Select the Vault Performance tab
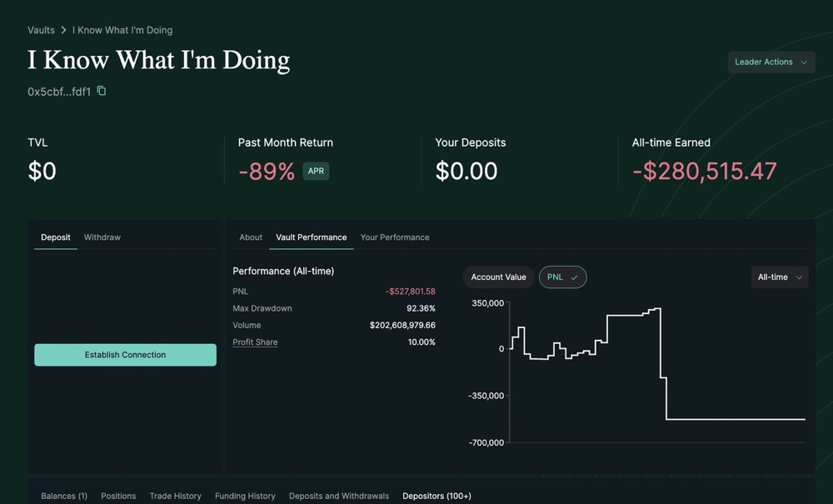Image resolution: width=833 pixels, height=504 pixels. 311,237
